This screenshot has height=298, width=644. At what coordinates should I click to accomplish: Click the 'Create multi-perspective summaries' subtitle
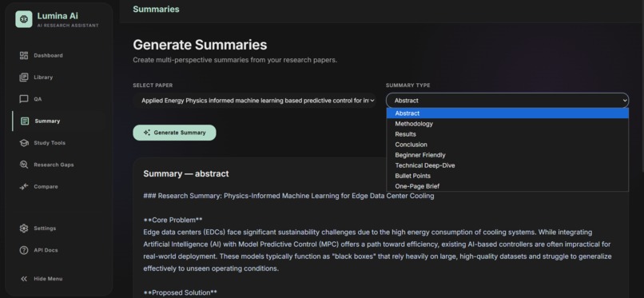[x=235, y=60]
